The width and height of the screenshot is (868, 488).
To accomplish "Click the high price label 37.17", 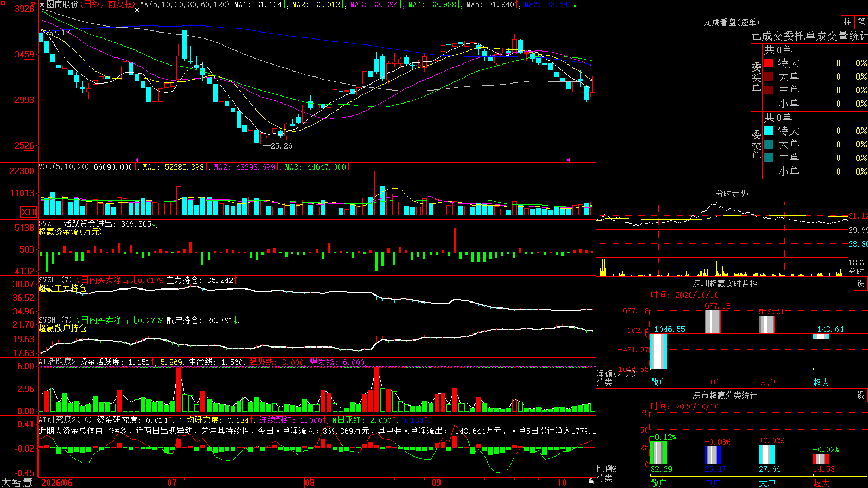I will click(x=59, y=33).
